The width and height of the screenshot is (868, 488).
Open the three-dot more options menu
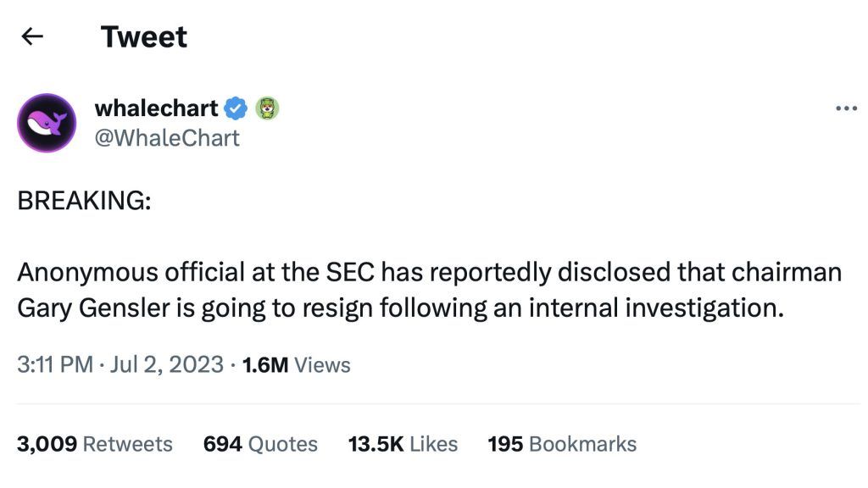[x=846, y=108]
